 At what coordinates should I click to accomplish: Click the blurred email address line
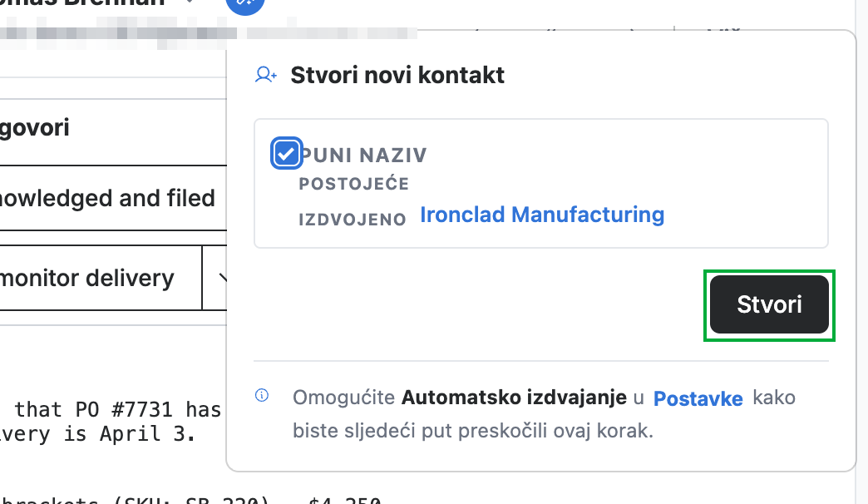(x=208, y=32)
